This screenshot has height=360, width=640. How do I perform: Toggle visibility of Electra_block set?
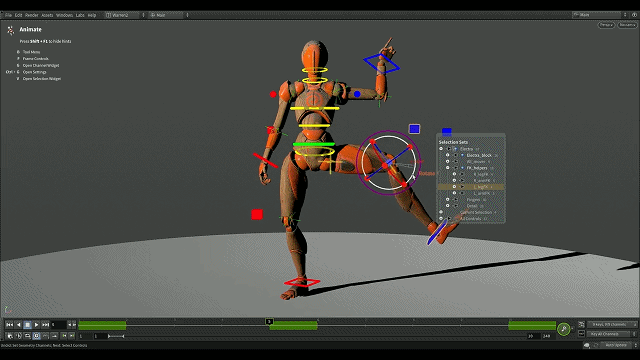(447, 155)
